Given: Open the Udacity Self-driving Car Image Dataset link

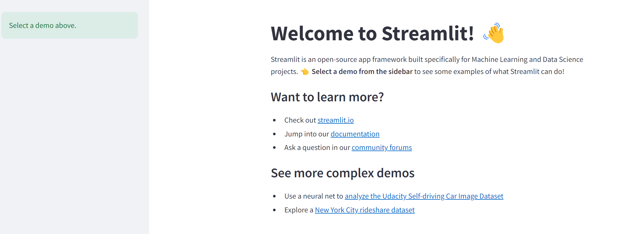Looking at the screenshot, I should pyautogui.click(x=424, y=196).
